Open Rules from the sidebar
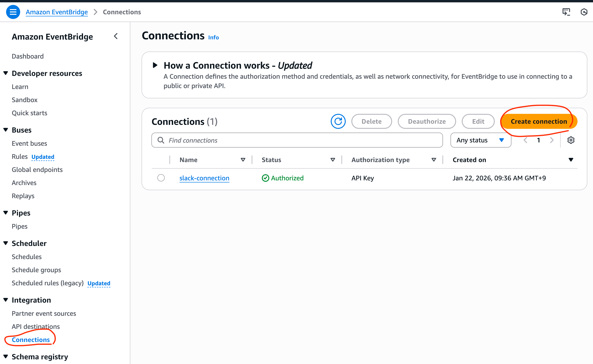593x364 pixels. [19, 156]
